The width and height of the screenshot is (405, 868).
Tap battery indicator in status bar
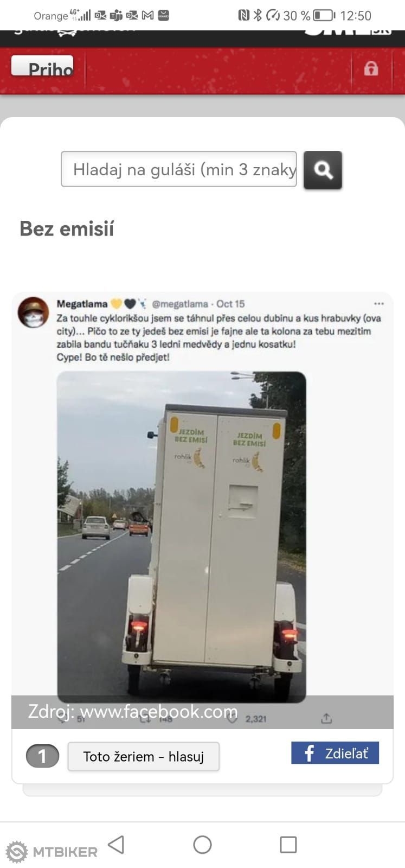324,15
